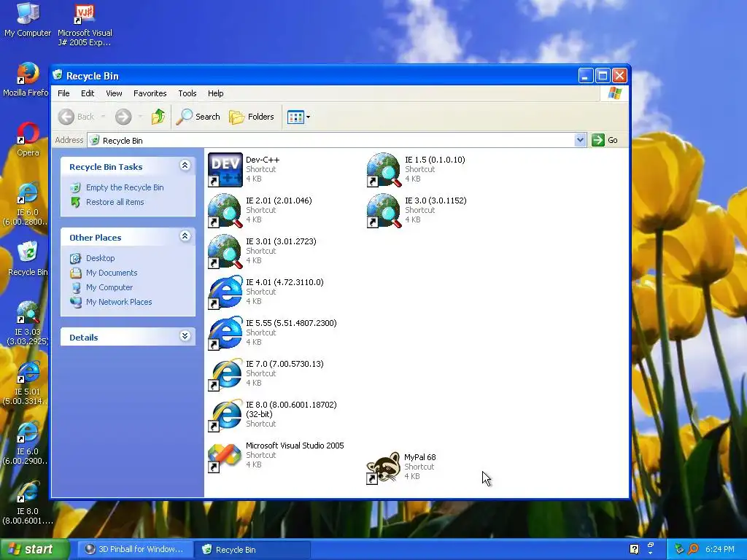Screen dimensions: 747x560
Task: Click the Up folder toolbar icon
Action: (158, 117)
